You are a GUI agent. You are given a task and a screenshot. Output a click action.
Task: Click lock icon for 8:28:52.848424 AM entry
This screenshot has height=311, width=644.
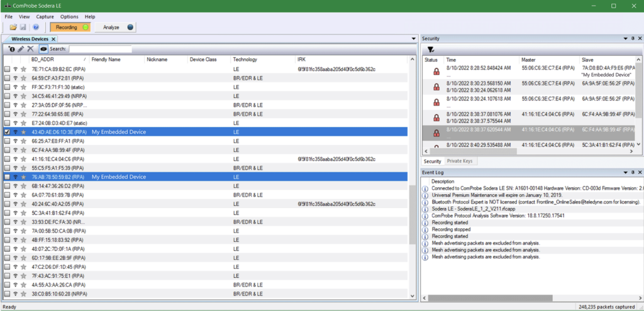pyautogui.click(x=436, y=72)
